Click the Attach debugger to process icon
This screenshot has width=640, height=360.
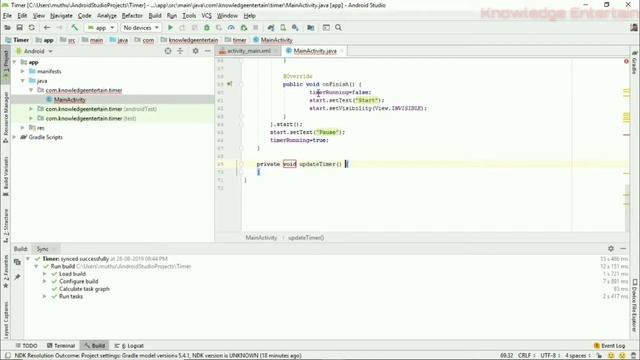pos(244,28)
